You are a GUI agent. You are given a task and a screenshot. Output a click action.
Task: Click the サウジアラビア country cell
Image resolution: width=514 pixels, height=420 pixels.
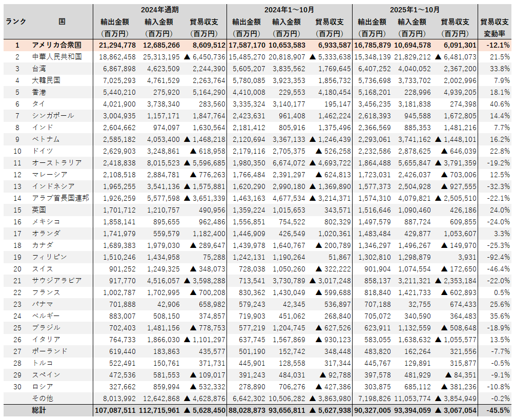56,281
